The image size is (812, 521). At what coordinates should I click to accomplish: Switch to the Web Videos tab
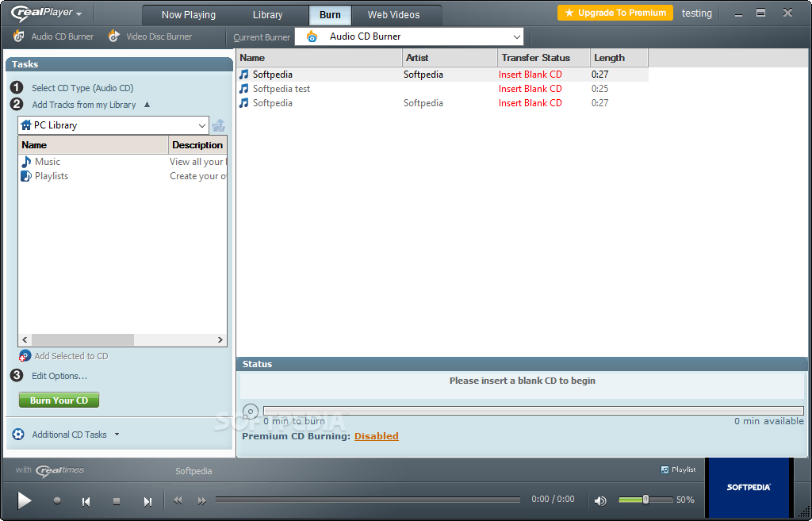(x=393, y=15)
